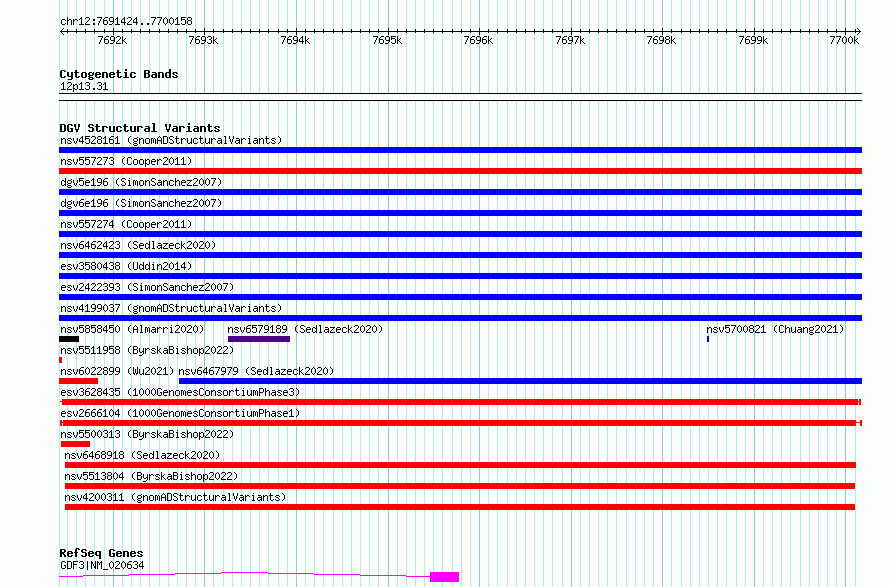890x587 pixels.
Task: Click the nsv4200311 gnomAD variant label
Action: point(175,497)
